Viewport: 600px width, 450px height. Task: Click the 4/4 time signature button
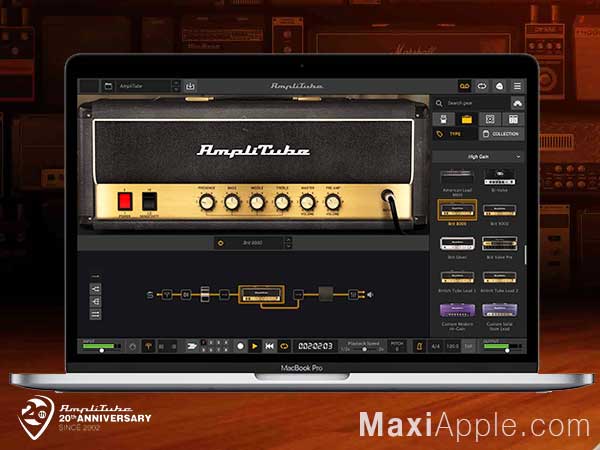pyautogui.click(x=435, y=346)
